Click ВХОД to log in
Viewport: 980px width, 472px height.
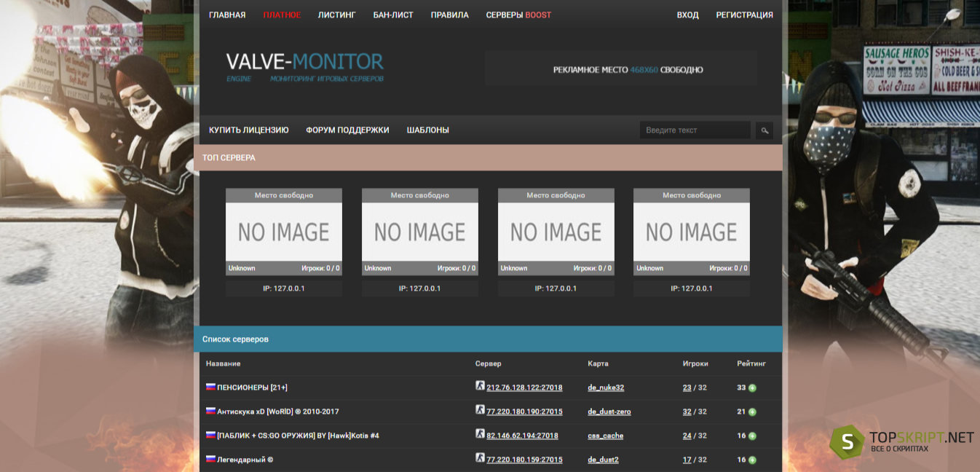[687, 15]
